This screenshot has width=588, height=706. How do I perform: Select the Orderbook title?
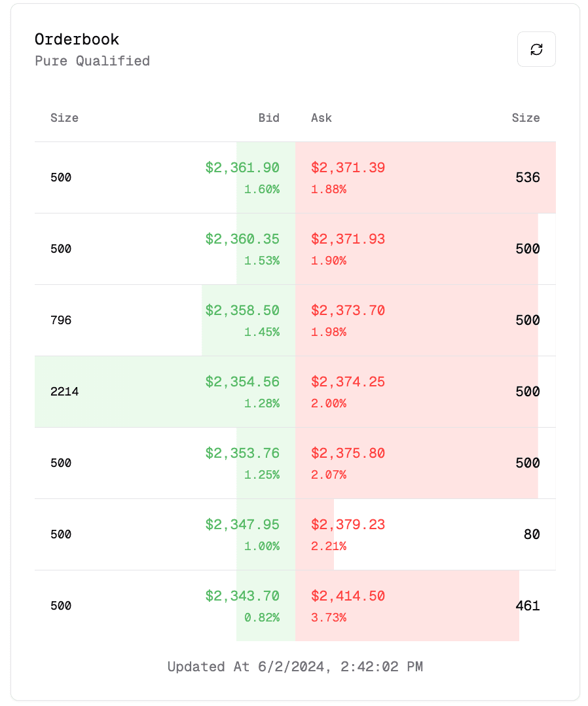77,39
